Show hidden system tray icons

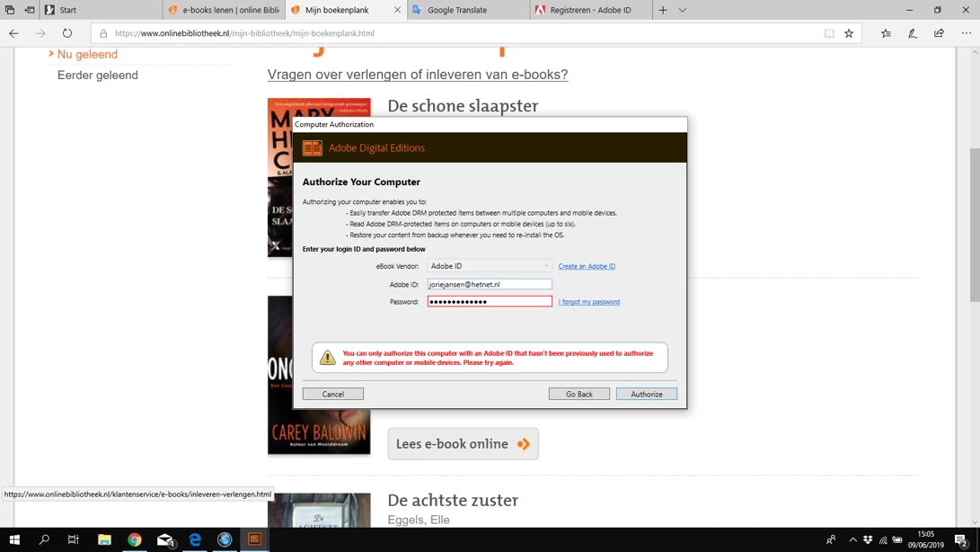pyautogui.click(x=852, y=539)
